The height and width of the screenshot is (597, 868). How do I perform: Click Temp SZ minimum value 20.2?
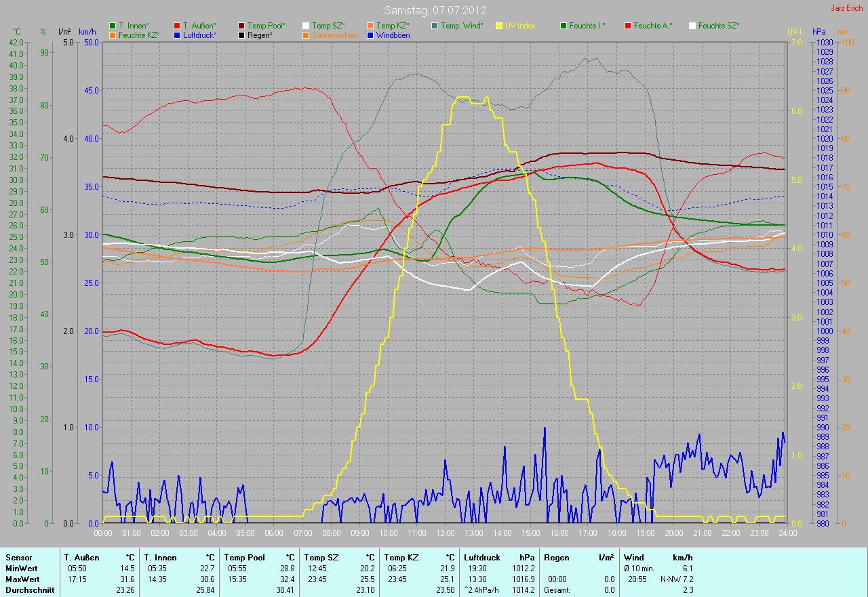[x=368, y=569]
